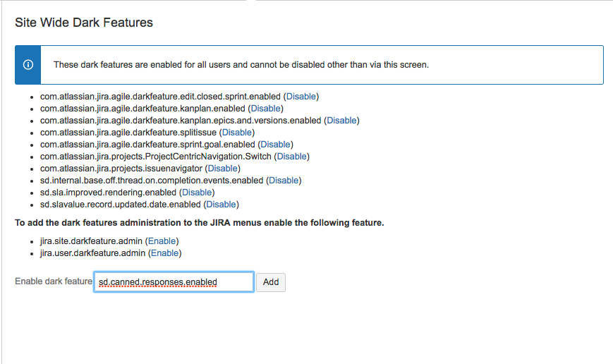Click the info icon in the notice banner
Image resolution: width=613 pixels, height=364 pixels.
28,65
